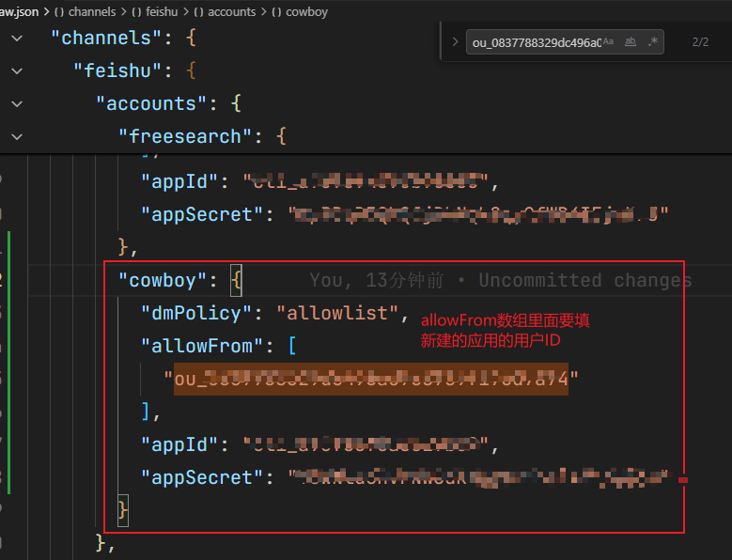Collapse the "freesearch" fold chevron
732x560 pixels.
(x=17, y=137)
